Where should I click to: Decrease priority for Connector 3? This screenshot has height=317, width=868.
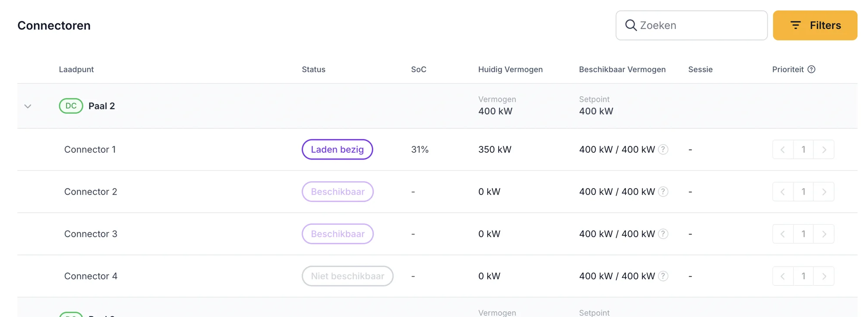pyautogui.click(x=783, y=234)
